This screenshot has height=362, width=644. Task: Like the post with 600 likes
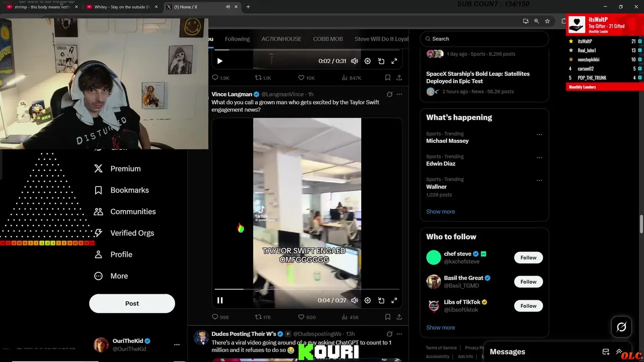306,317
